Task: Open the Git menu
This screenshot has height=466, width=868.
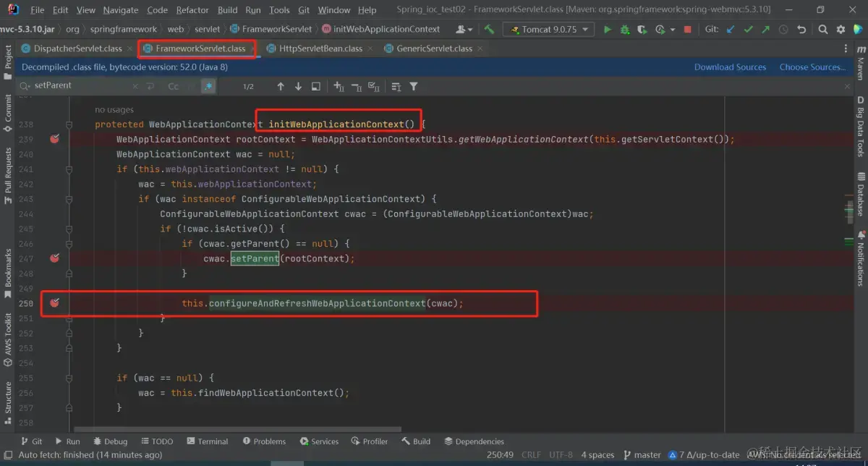Action: coord(304,10)
